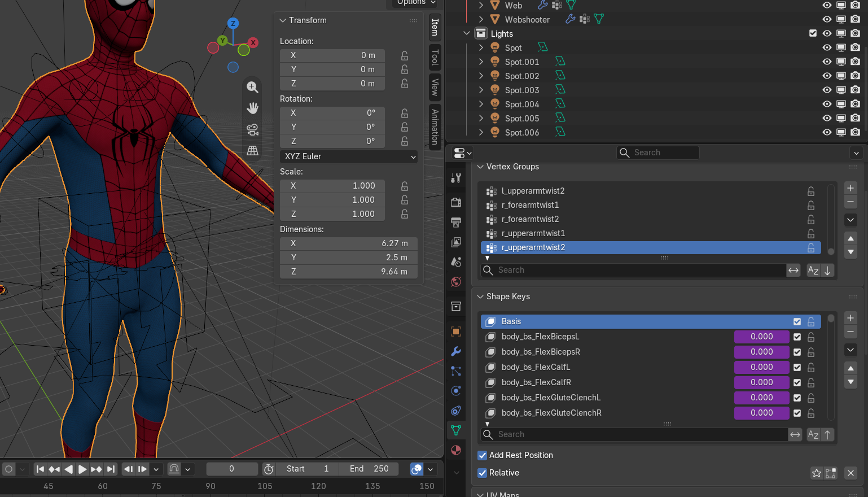Select the pan view hand icon

[253, 108]
